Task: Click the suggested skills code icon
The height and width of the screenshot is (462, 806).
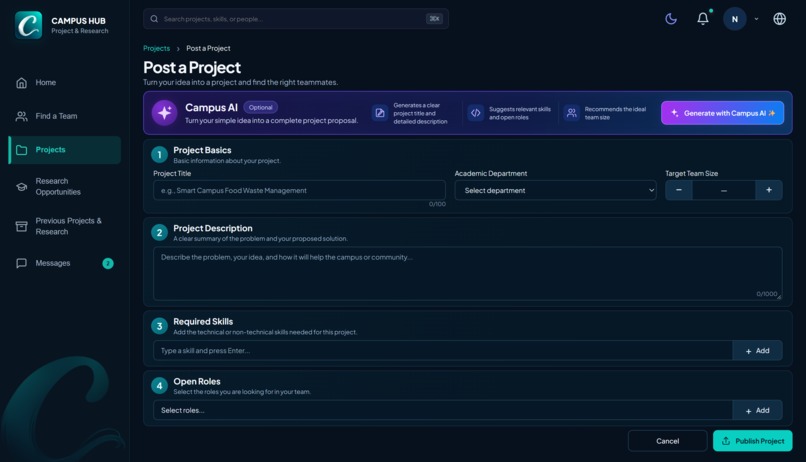Action: [x=475, y=113]
